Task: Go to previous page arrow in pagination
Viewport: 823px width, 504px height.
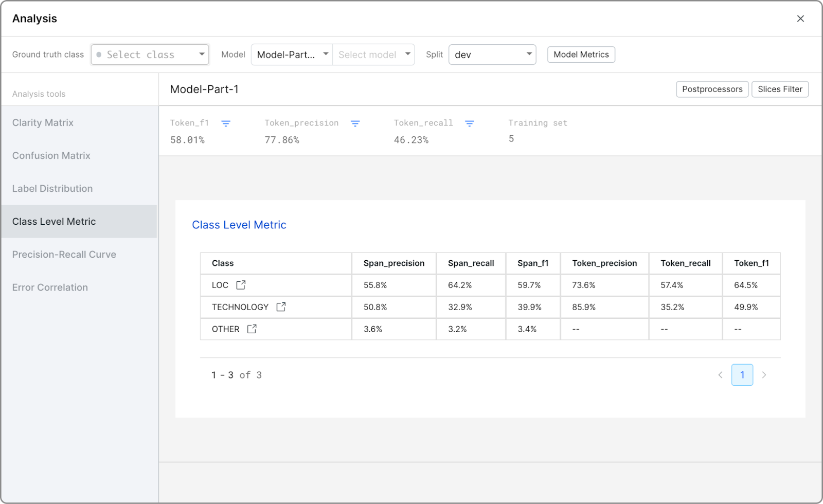Action: tap(721, 375)
